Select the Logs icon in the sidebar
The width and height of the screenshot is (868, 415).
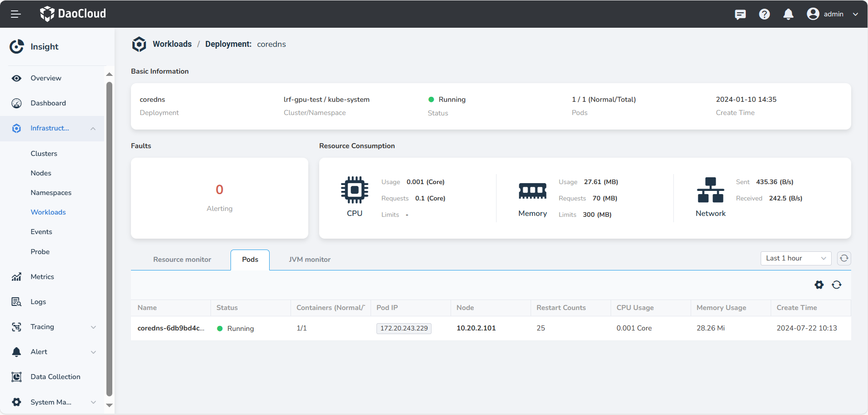[x=16, y=301]
